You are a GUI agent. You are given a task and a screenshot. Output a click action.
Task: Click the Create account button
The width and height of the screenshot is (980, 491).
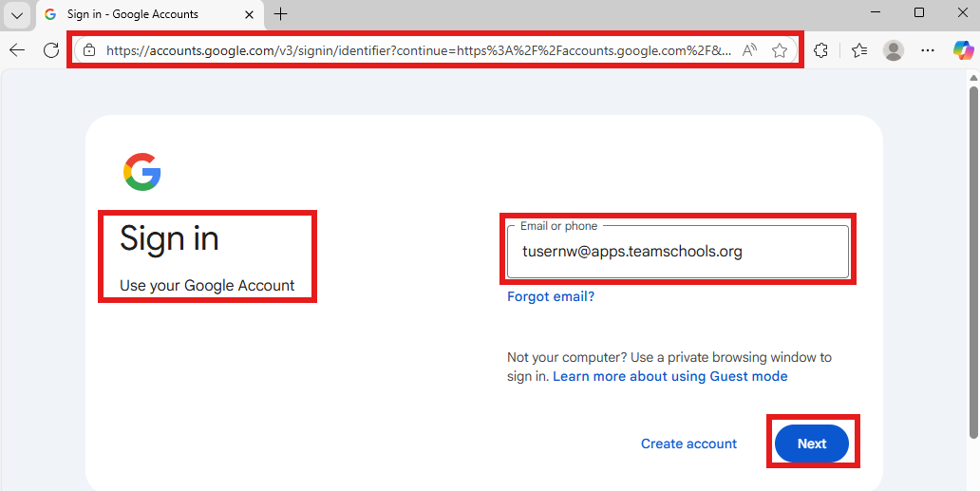(x=688, y=444)
